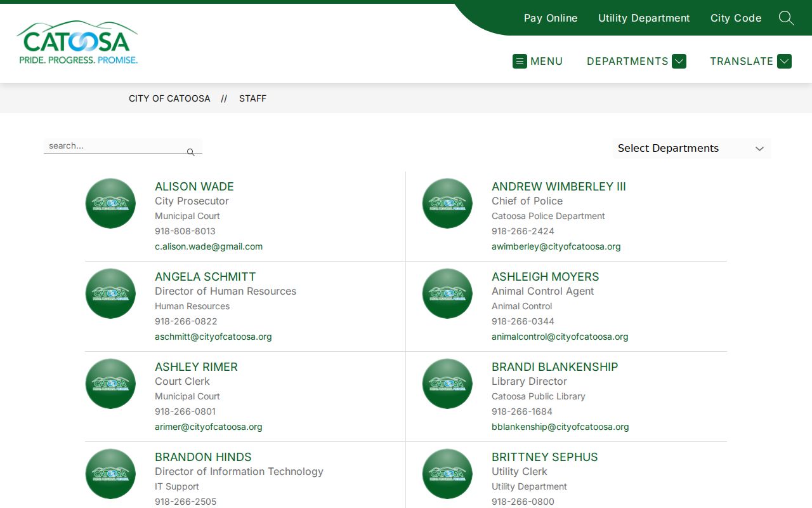Viewport: 812px width, 508px height.
Task: Click Ashley Rimer's profile avatar
Action: click(x=110, y=384)
